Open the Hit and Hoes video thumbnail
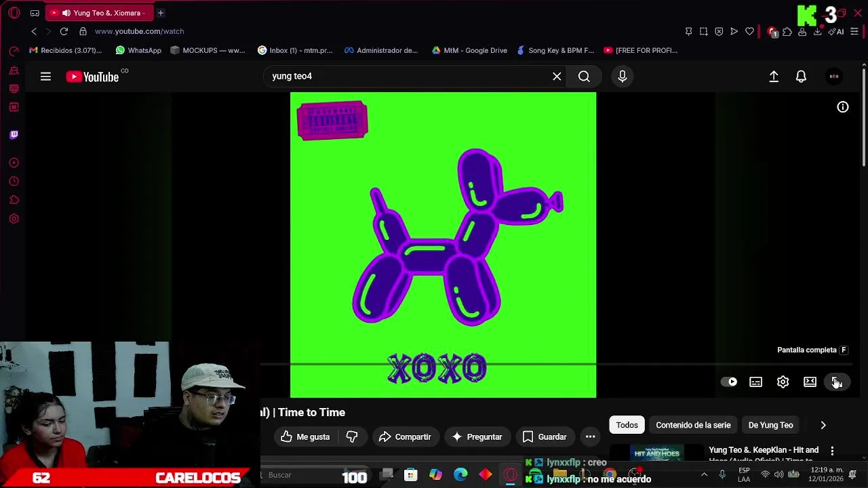Viewport: 868px width, 488px height. tap(657, 453)
